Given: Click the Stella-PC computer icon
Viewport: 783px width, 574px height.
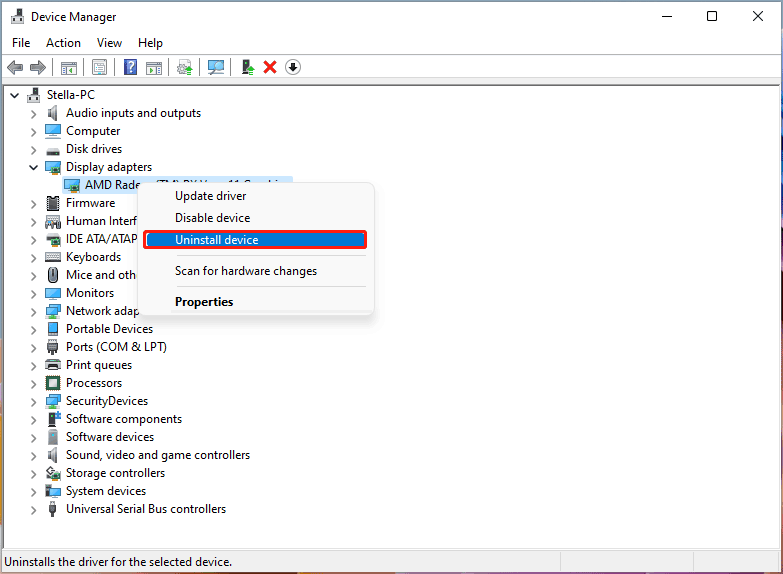Looking at the screenshot, I should [33, 95].
